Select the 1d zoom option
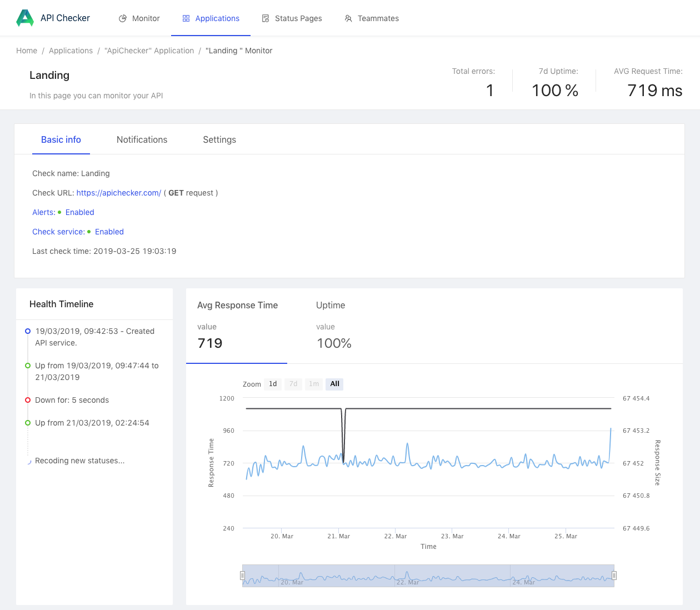Viewport: 700px width, 610px height. click(273, 384)
